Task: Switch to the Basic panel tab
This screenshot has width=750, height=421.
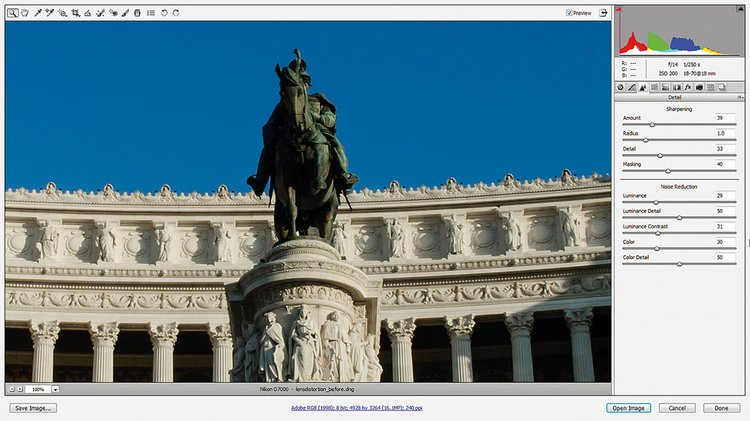Action: pos(620,87)
